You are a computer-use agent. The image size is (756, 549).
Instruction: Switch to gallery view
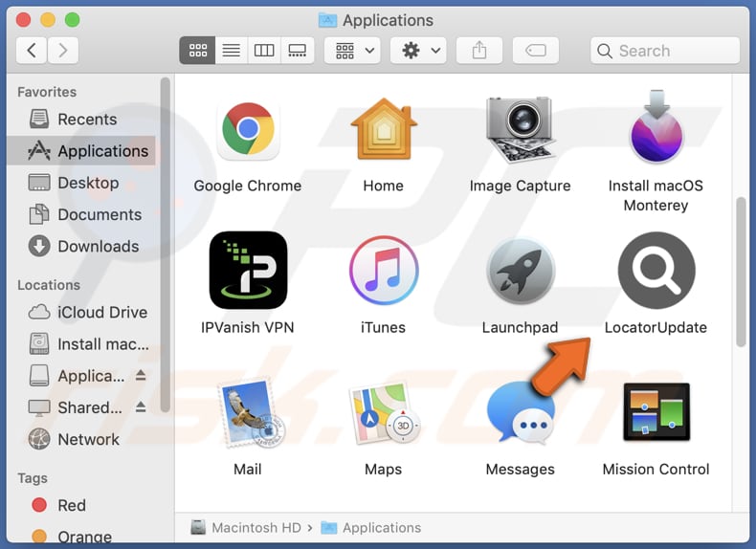coord(298,50)
